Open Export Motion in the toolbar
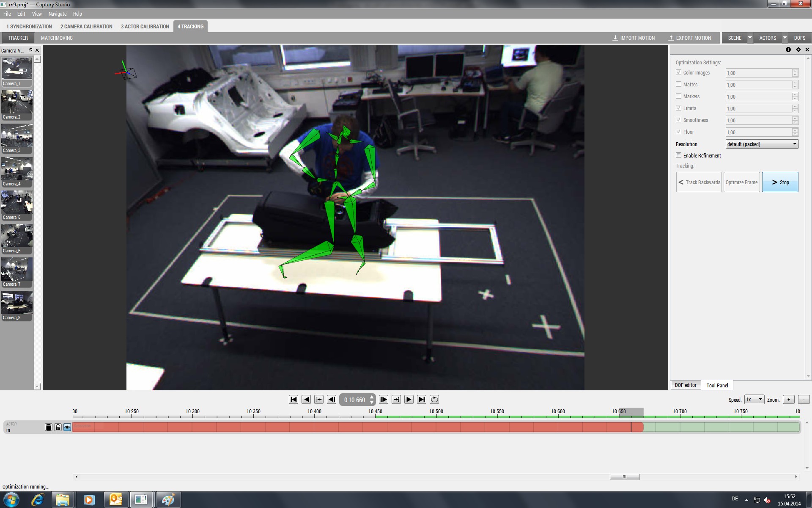This screenshot has width=812, height=508. pos(690,38)
